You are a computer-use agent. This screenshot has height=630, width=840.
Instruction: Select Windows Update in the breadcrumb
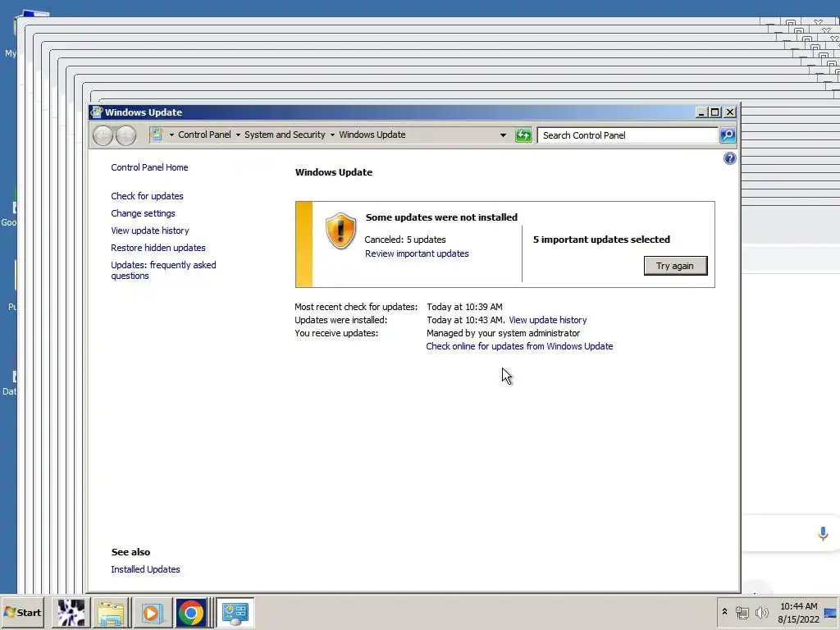point(372,135)
